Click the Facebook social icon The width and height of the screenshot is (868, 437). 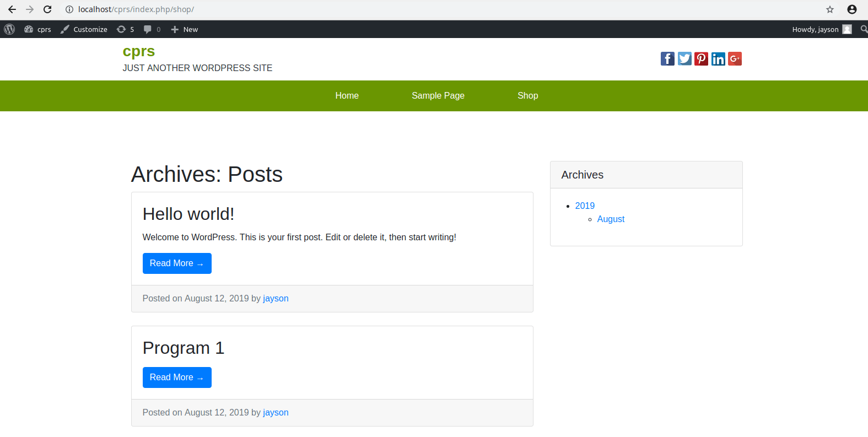click(x=667, y=59)
